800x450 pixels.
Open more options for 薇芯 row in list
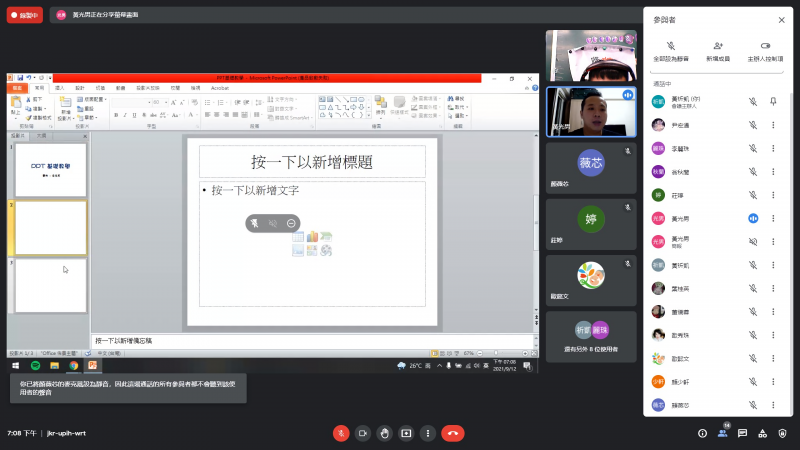pyautogui.click(x=773, y=405)
